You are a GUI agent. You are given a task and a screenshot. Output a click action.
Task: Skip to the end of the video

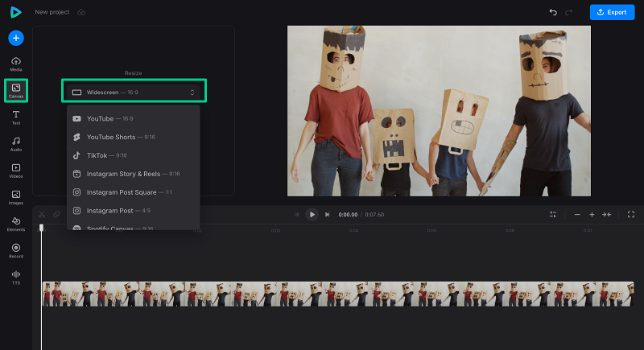tap(328, 215)
